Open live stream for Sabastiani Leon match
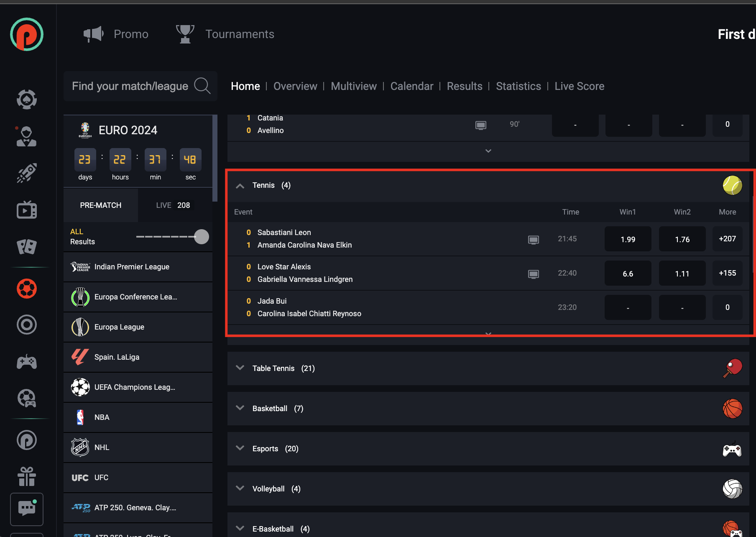The height and width of the screenshot is (537, 756). tap(533, 240)
